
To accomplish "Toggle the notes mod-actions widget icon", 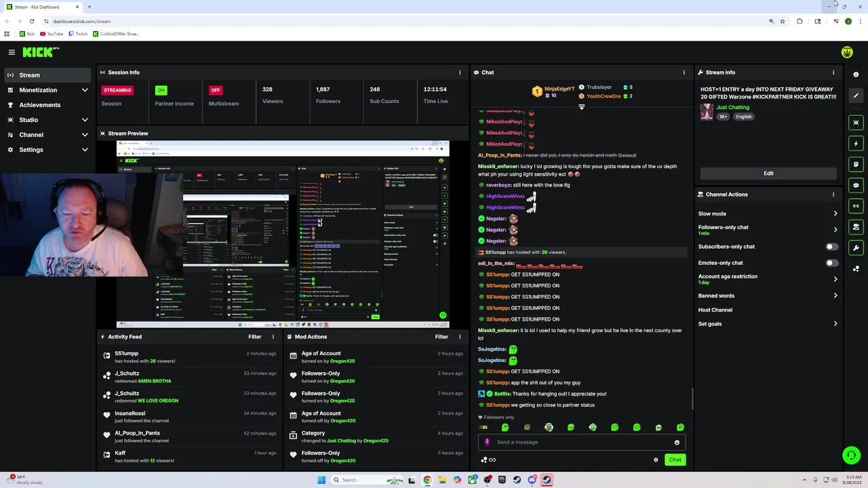I will pos(856,164).
